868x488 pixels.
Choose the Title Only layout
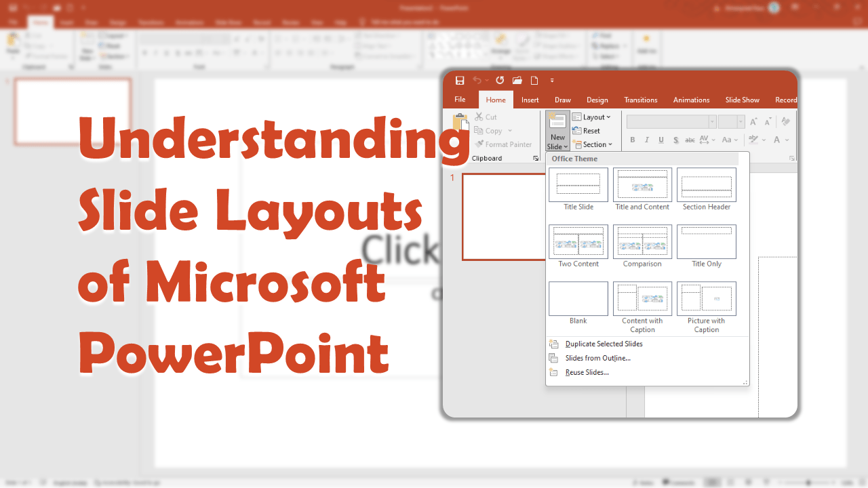pos(707,246)
